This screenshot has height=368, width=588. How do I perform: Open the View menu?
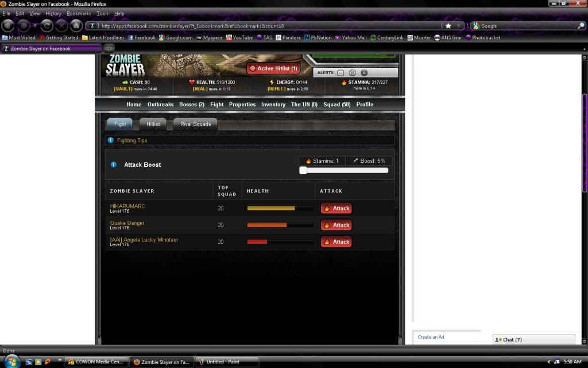[x=35, y=14]
